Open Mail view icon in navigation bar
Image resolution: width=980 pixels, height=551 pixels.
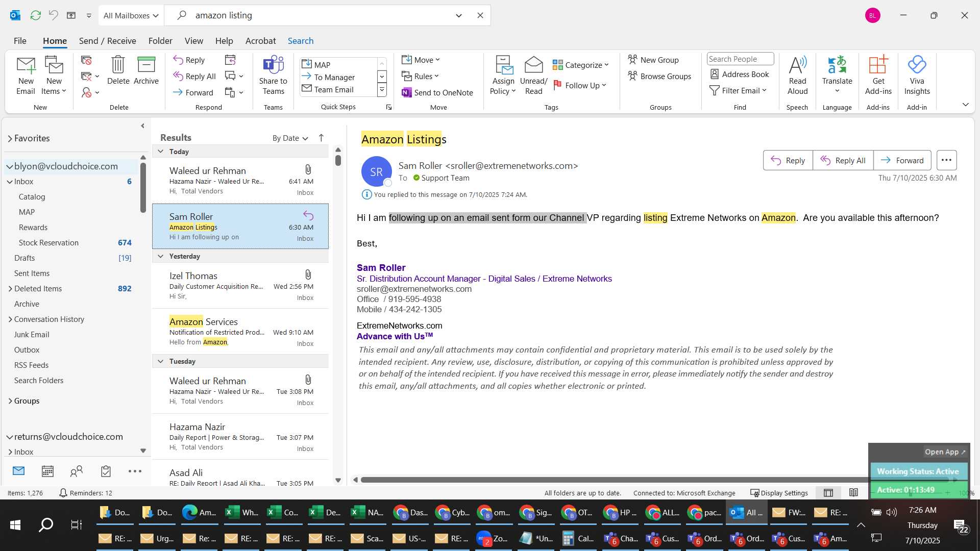tap(18, 471)
